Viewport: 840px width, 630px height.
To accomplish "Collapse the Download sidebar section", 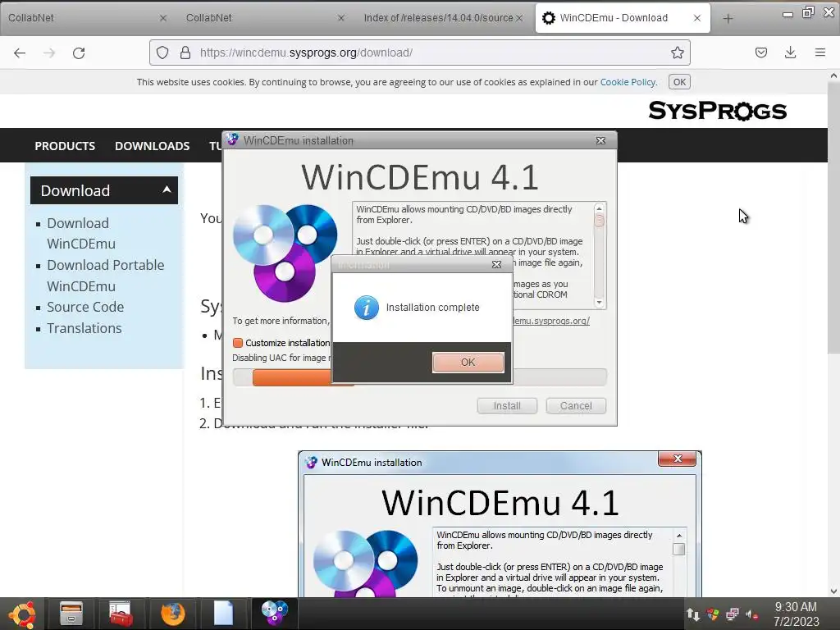I will 167,189.
